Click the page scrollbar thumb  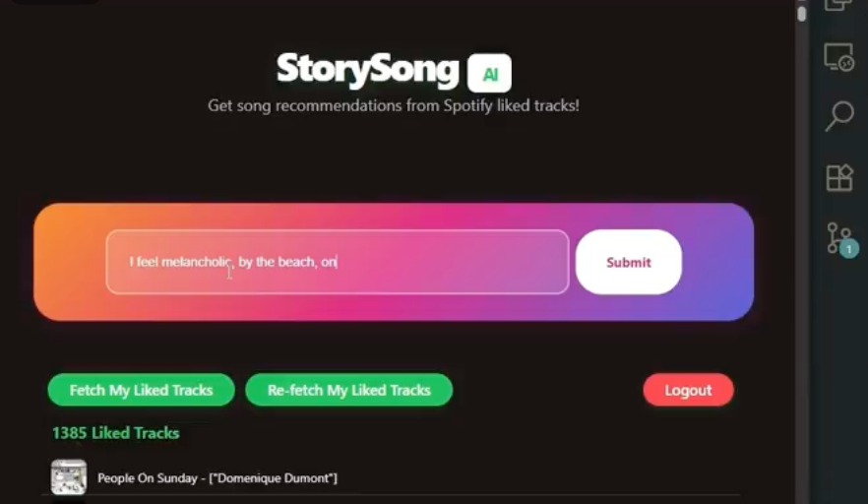(x=801, y=14)
